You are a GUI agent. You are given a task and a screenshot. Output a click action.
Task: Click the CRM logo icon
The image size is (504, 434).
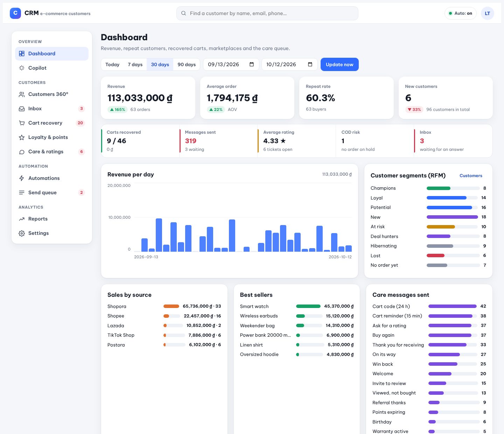point(15,13)
